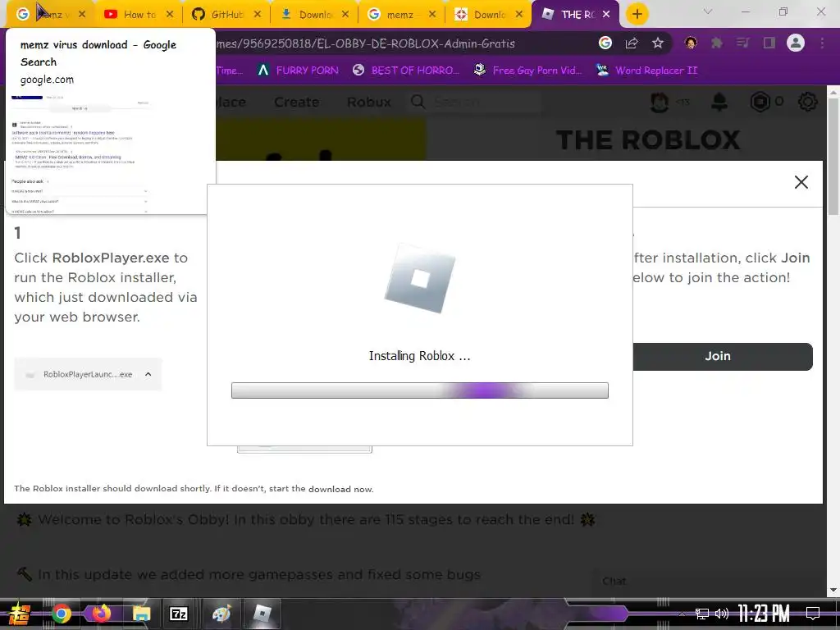
Task: Open the Roblox avatar profile icon
Action: (660, 102)
